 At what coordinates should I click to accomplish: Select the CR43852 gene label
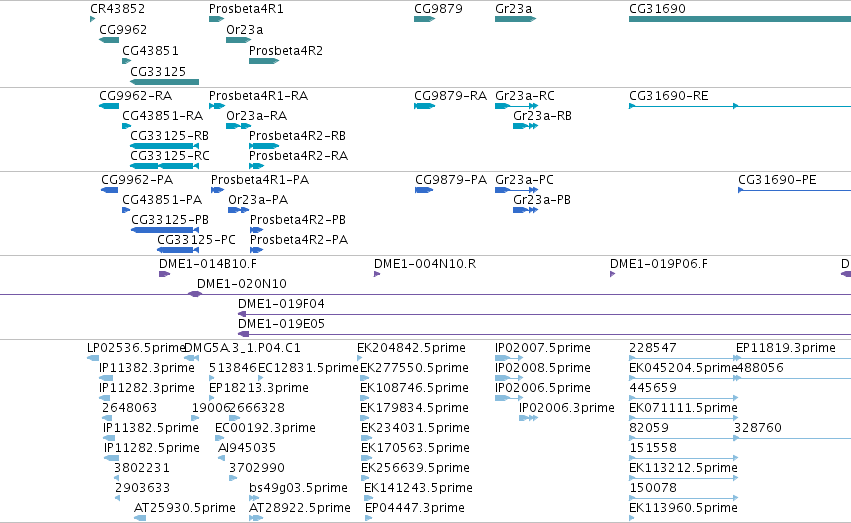(x=117, y=9)
